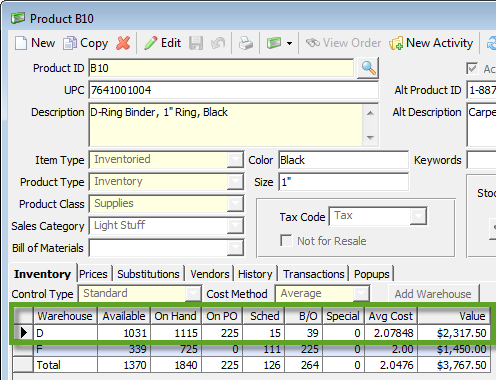The image size is (496, 380).
Task: Toggle the Active checkbox
Action: (472, 69)
